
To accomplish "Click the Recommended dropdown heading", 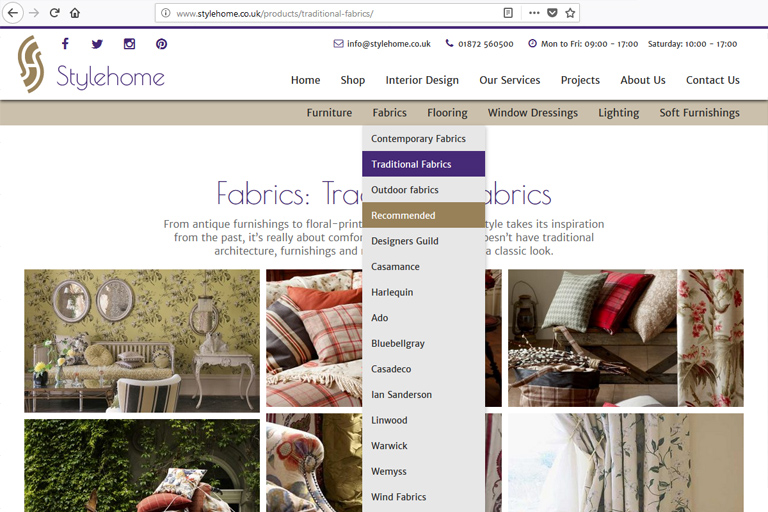I will pos(424,215).
